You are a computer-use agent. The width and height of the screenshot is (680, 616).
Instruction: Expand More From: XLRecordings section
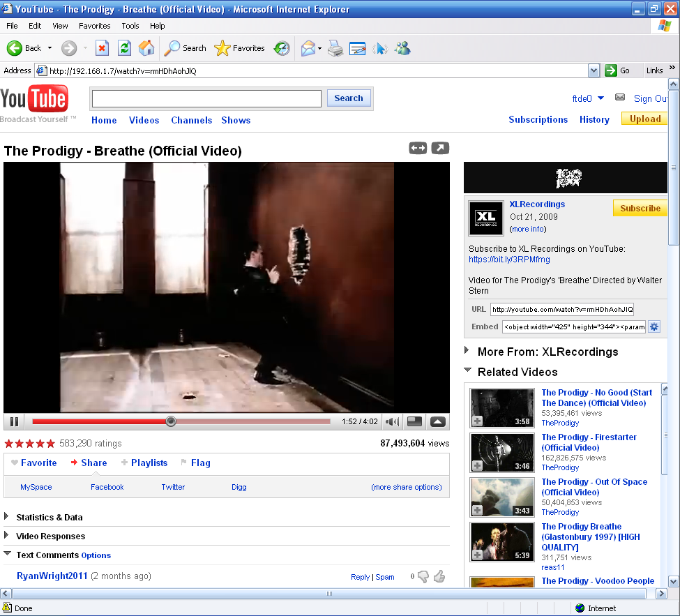coord(467,350)
